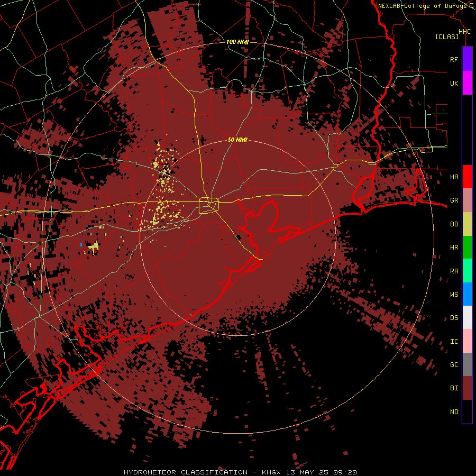The image size is (476, 476).
Task: Click the HA red legend swatch
Action: [x=467, y=177]
